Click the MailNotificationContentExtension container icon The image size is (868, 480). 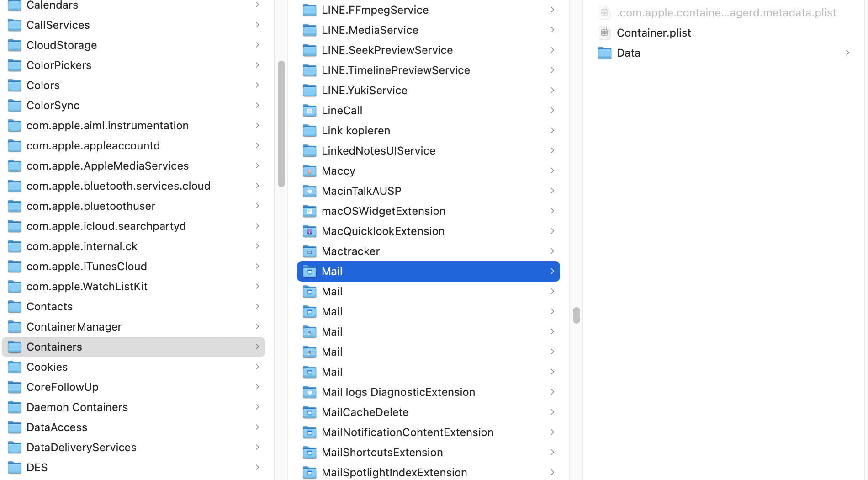coord(310,432)
